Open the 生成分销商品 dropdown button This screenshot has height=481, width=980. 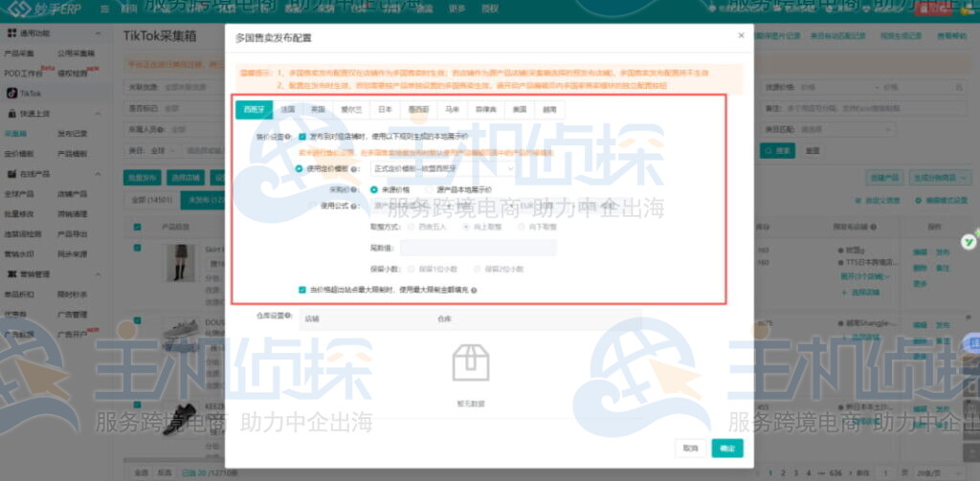(x=941, y=178)
